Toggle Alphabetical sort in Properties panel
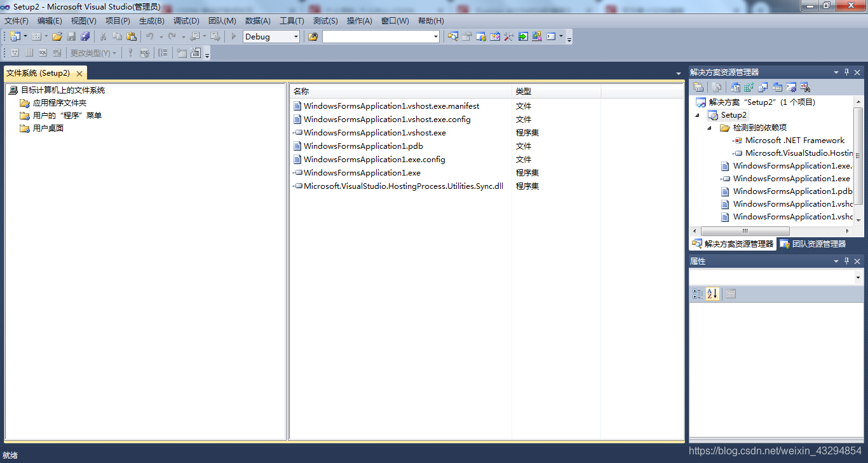Image resolution: width=868 pixels, height=463 pixels. pos(712,294)
